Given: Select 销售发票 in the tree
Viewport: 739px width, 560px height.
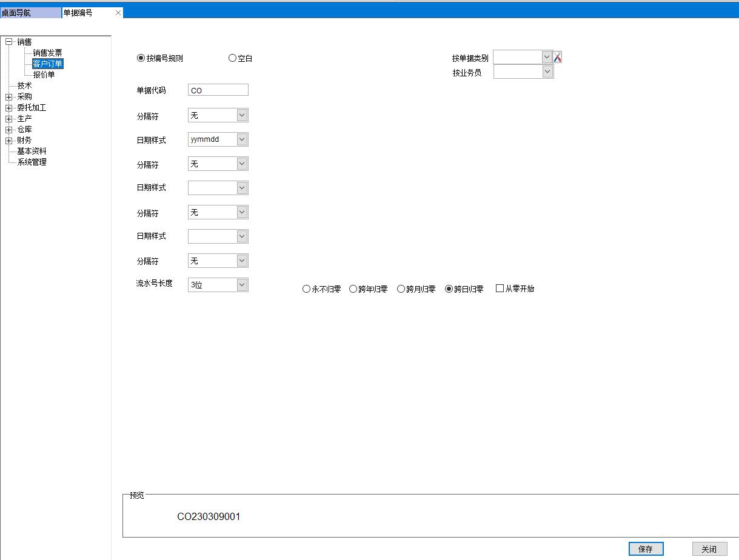Looking at the screenshot, I should 47,53.
